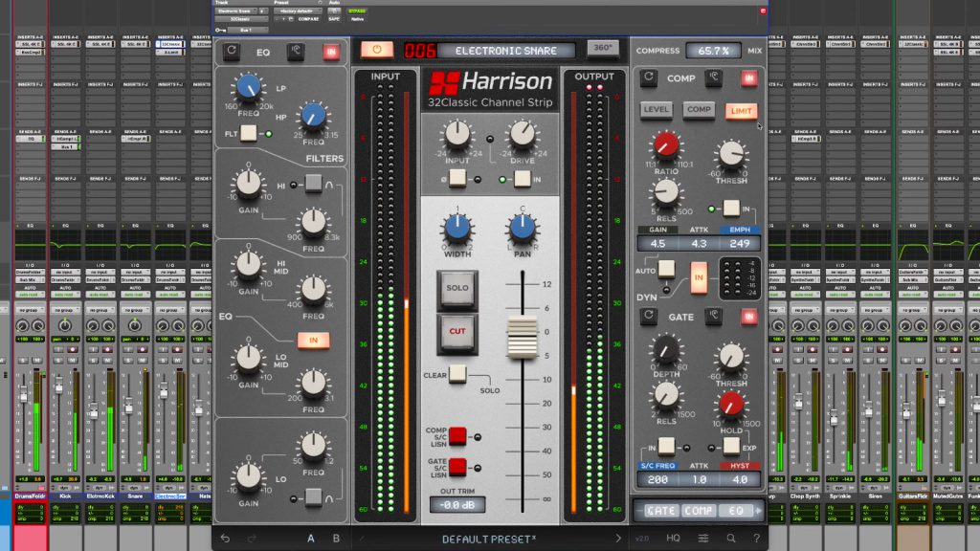
Task: Click the gate DEPTH knob
Action: pos(666,350)
